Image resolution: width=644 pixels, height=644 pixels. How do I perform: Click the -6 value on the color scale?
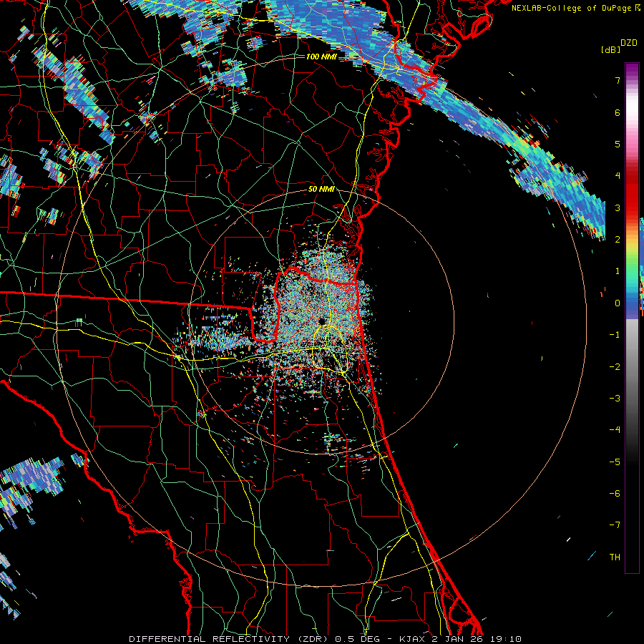[615, 493]
